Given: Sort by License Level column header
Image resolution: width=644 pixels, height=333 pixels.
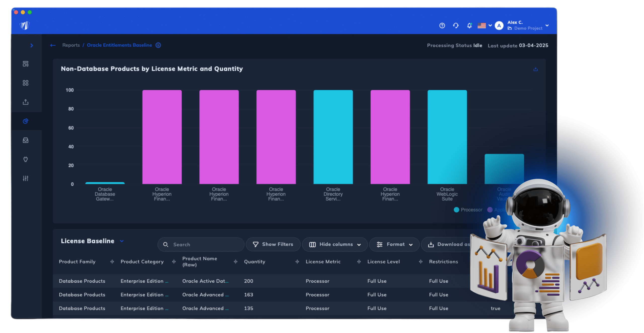Looking at the screenshot, I should pyautogui.click(x=383, y=262).
